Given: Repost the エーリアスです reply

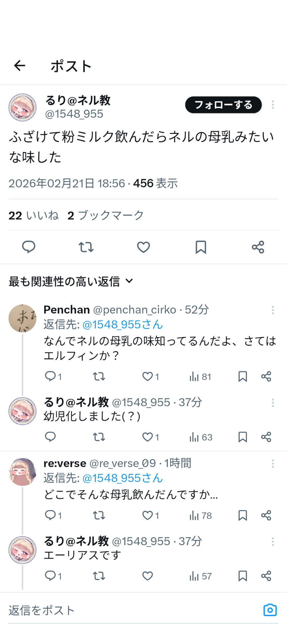Looking at the screenshot, I should [99, 576].
